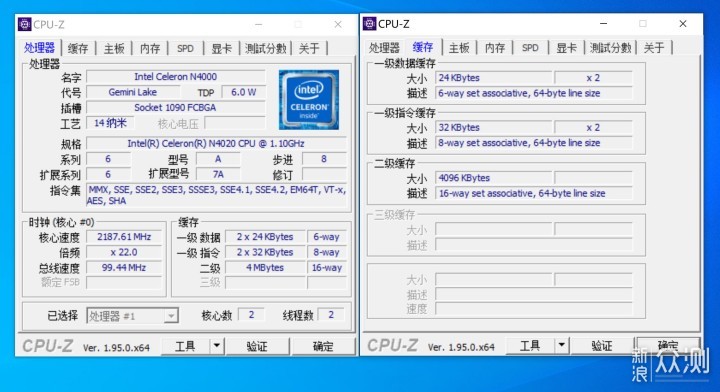This screenshot has height=392, width=720.
Task: Open the 工具 dropdown arrow in left window
Action: [217, 346]
